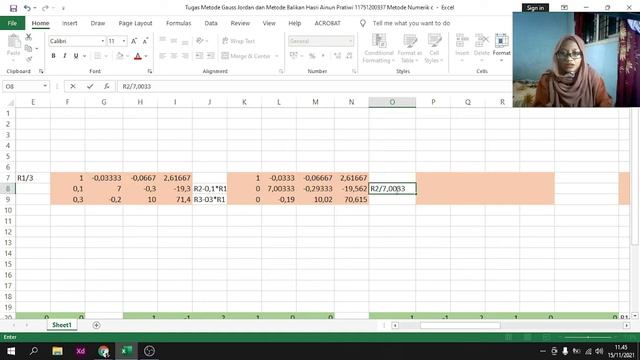640x360 pixels.
Task: Click Tell me what you want to do
Action: click(x=411, y=23)
